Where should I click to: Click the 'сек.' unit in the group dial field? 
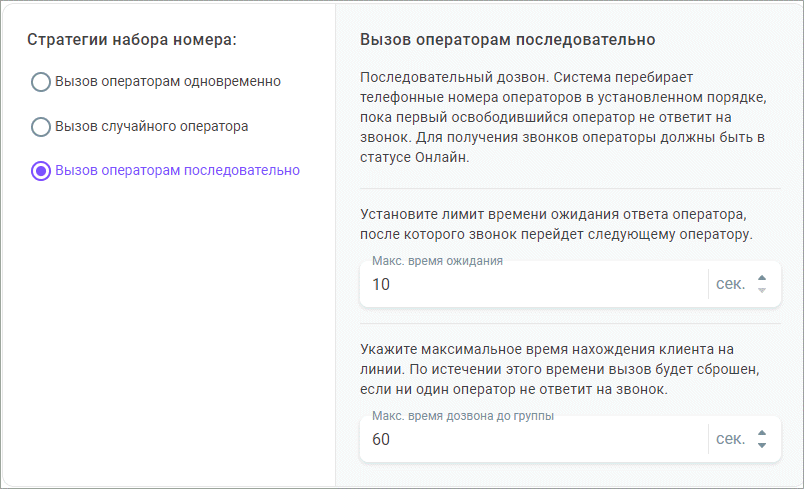[x=731, y=439]
